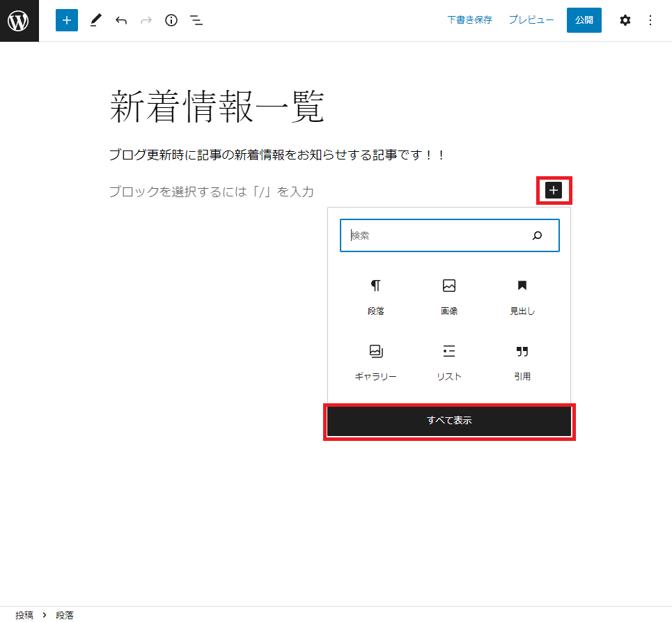
Task: Select 投稿 in the bottom breadcrumb
Action: click(24, 615)
